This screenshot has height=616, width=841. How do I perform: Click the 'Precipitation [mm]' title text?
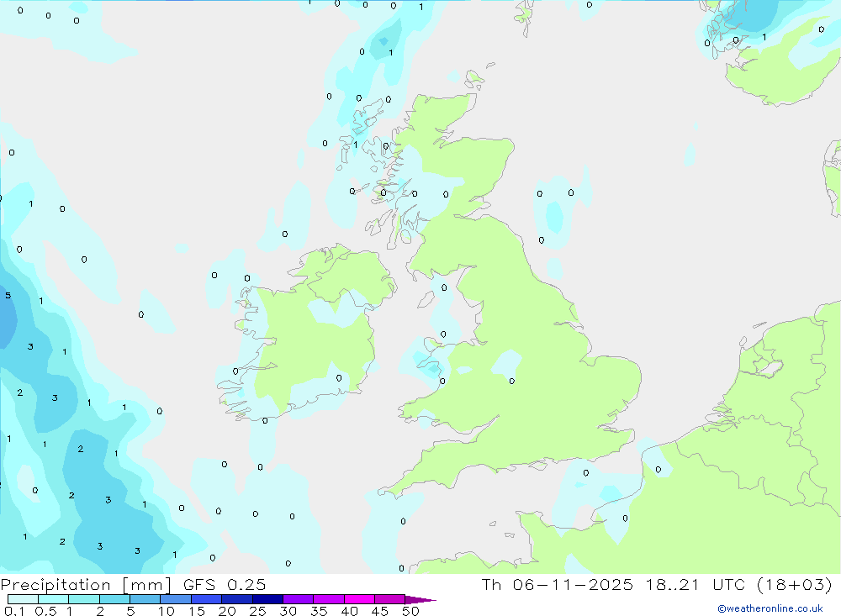tap(86, 585)
